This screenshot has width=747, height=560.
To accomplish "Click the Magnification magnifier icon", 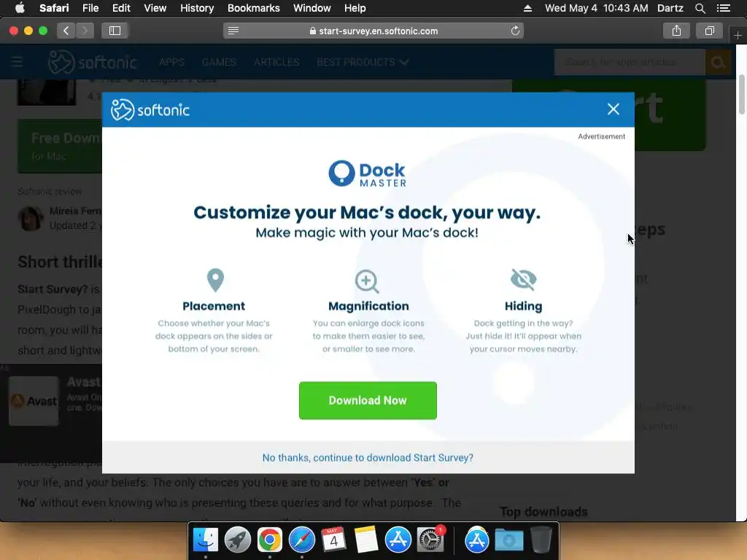I will point(368,281).
